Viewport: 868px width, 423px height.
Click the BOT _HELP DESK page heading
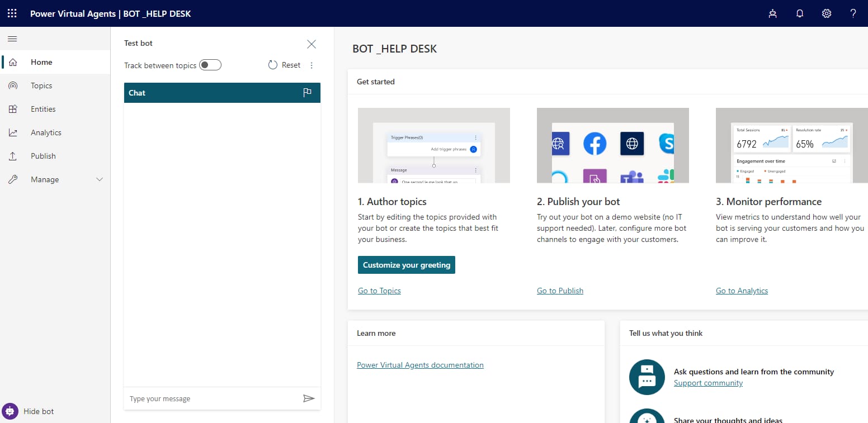[x=394, y=49]
